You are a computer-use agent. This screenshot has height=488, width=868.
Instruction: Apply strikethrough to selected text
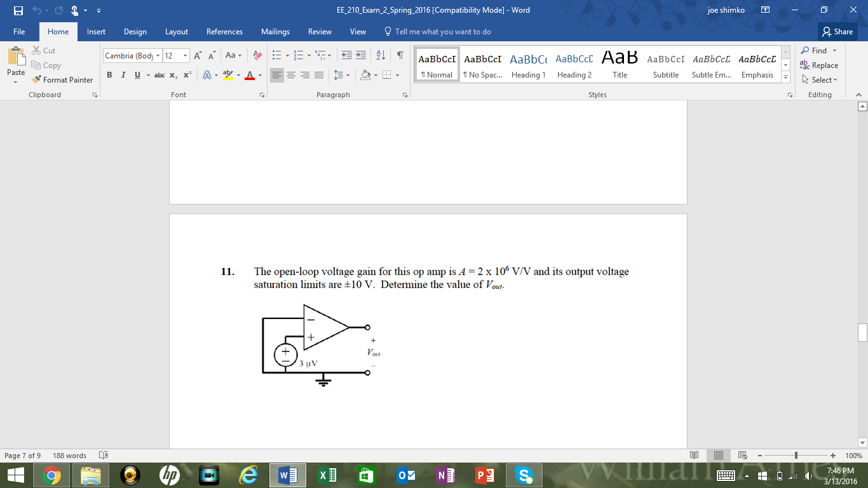coord(159,75)
